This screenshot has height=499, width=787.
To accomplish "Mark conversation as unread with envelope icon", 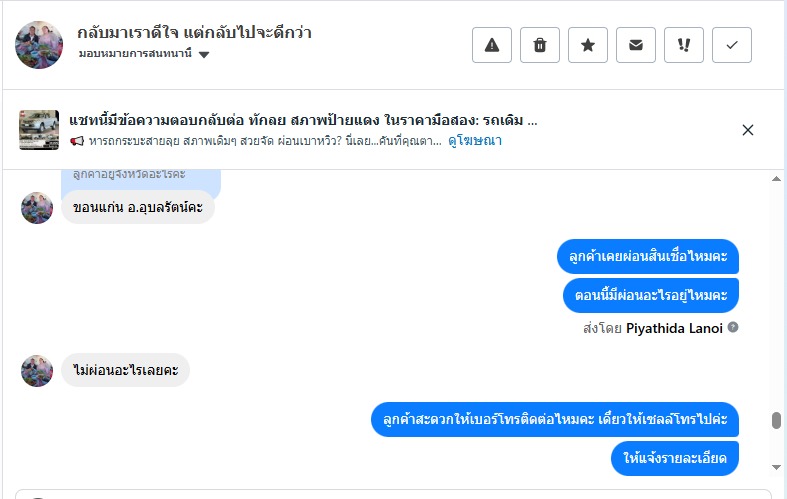I will [636, 45].
